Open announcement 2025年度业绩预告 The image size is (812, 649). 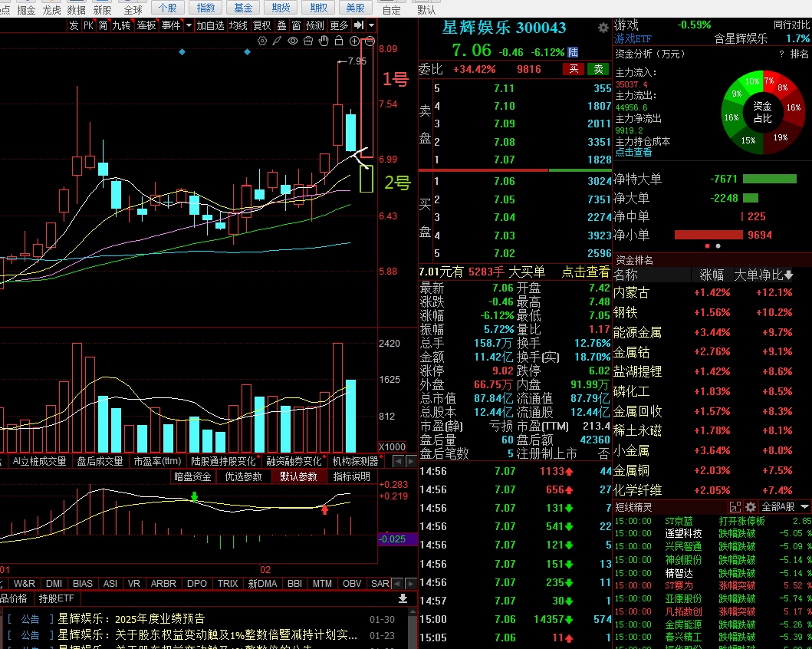coord(132,619)
